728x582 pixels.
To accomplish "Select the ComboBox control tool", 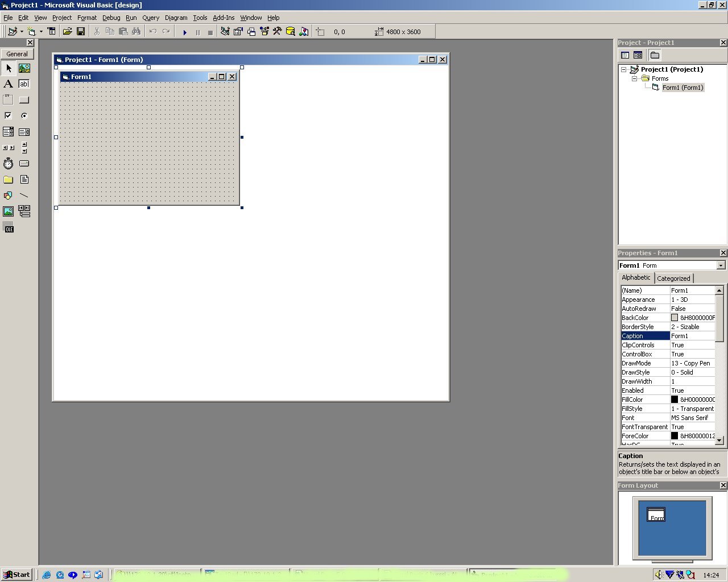I will click(x=9, y=132).
